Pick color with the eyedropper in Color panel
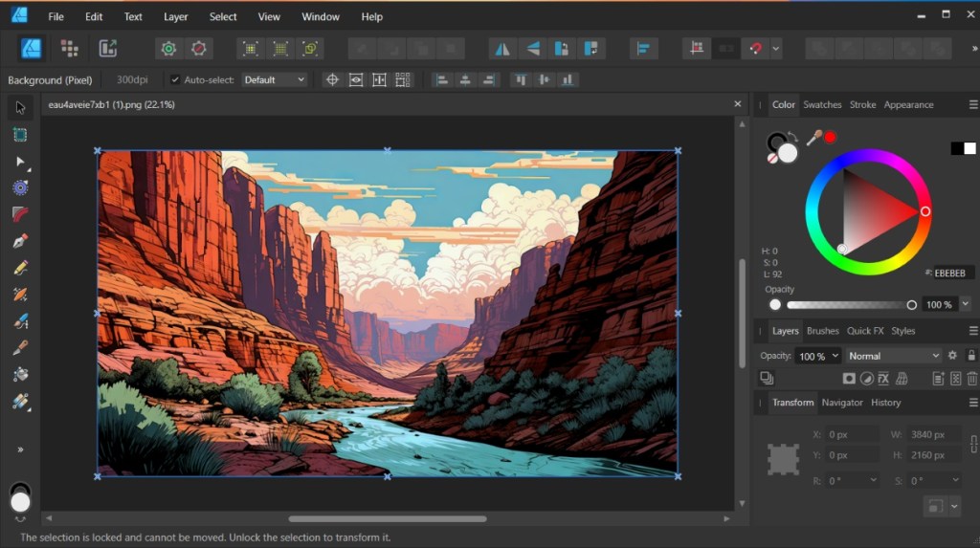 pyautogui.click(x=813, y=138)
